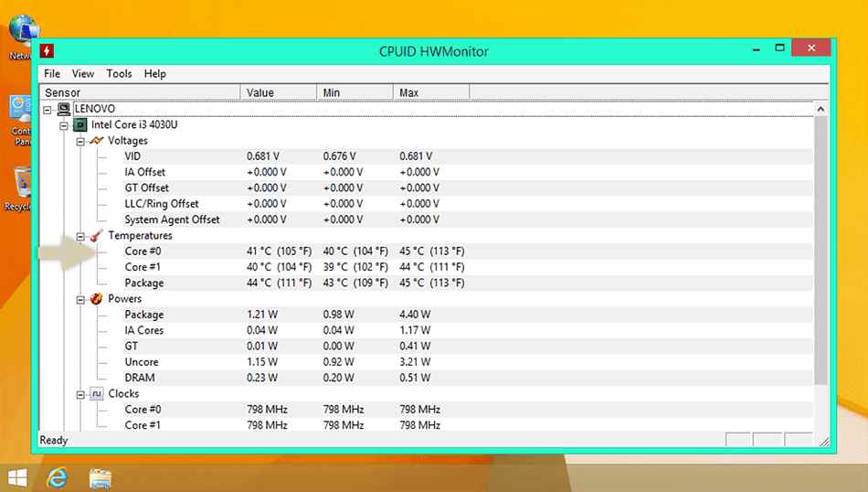Click the 44 °C (111 °F) Package value
The height and width of the screenshot is (492, 868).
[x=279, y=283]
